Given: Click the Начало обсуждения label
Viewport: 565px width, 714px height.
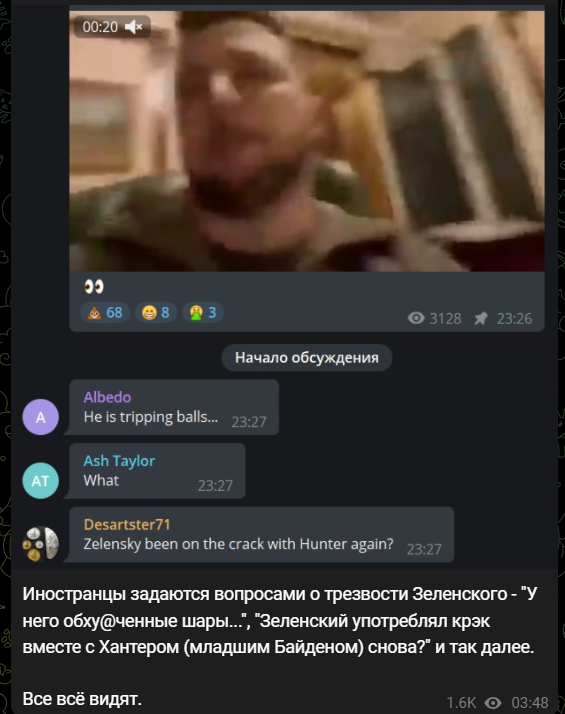Looking at the screenshot, I should tap(306, 357).
